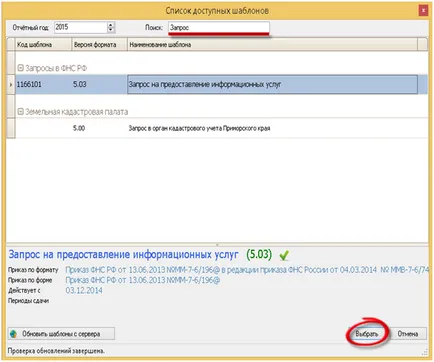The height and width of the screenshot is (362, 434).
Task: Click the globe icon on update button
Action: coord(13,334)
